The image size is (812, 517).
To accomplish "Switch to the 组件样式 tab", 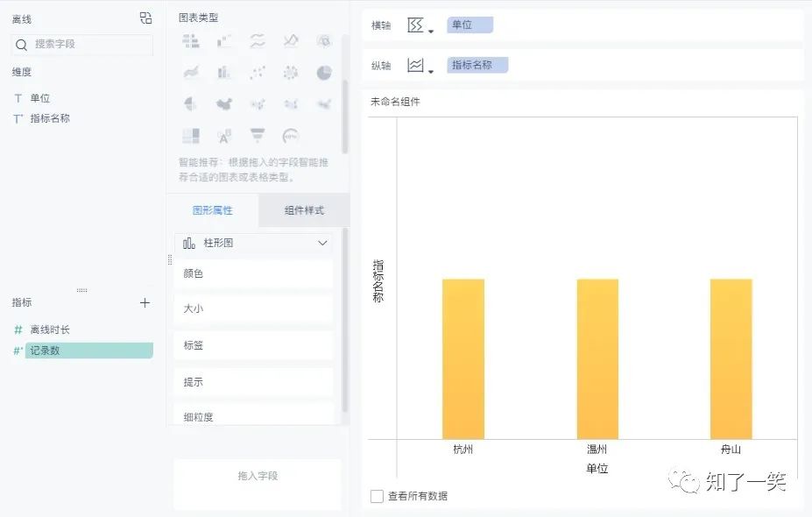I will tap(304, 210).
